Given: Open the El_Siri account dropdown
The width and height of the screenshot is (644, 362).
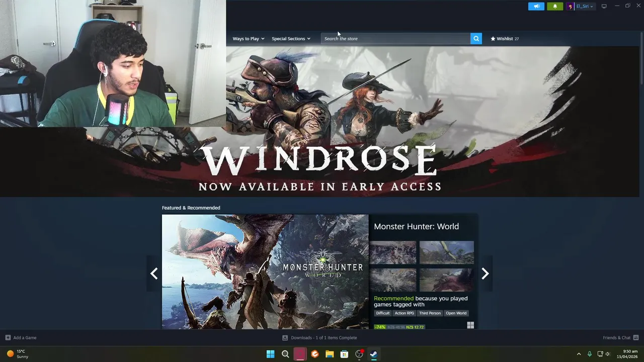Looking at the screenshot, I should click(x=584, y=6).
